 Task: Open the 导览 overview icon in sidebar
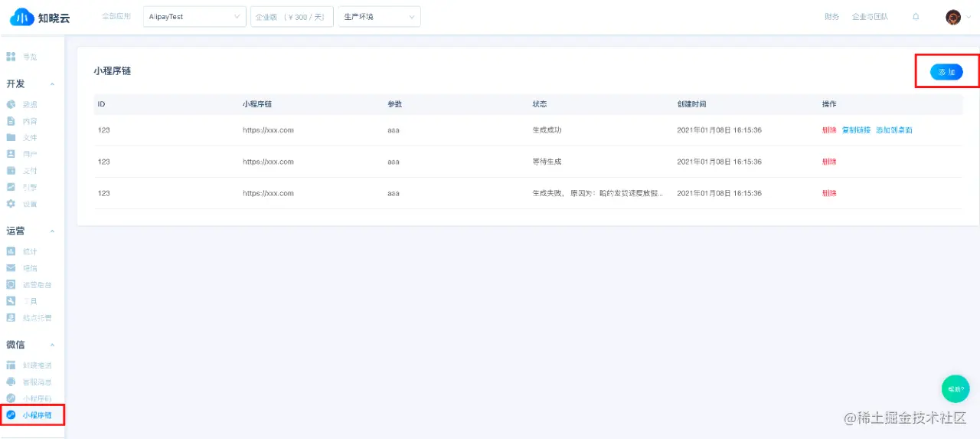pos(11,57)
